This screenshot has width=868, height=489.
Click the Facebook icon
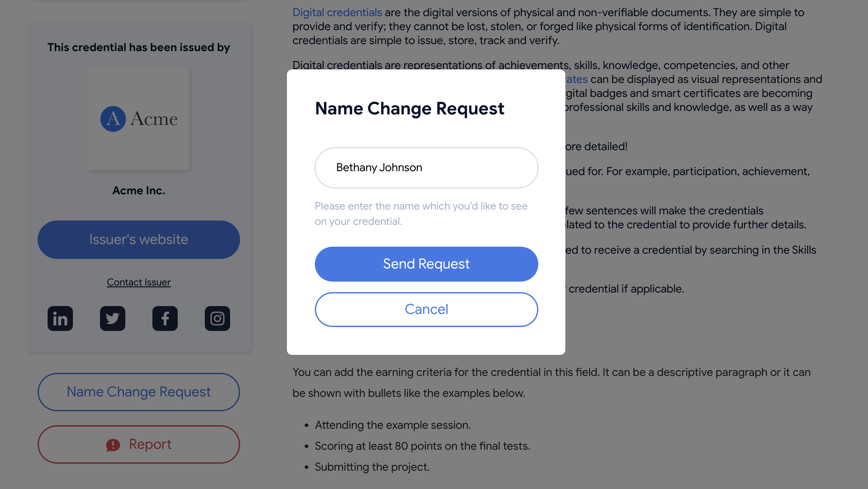[165, 318]
